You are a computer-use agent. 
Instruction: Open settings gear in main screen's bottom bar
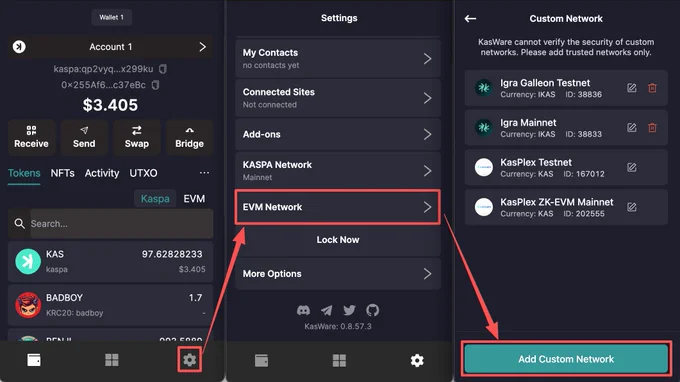pos(190,359)
